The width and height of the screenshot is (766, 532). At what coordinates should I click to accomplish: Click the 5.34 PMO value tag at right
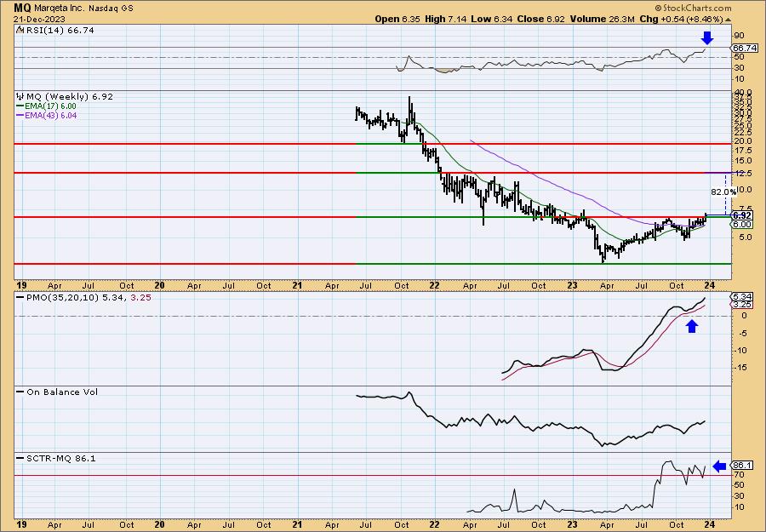(x=742, y=296)
